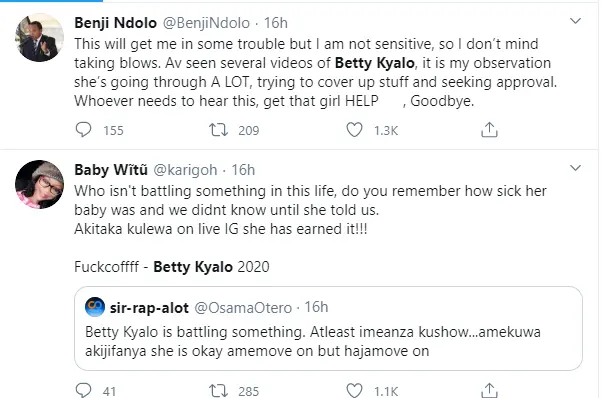The width and height of the screenshot is (603, 398).
Task: Like Benji Ndolo's tweet
Action: coord(354,130)
